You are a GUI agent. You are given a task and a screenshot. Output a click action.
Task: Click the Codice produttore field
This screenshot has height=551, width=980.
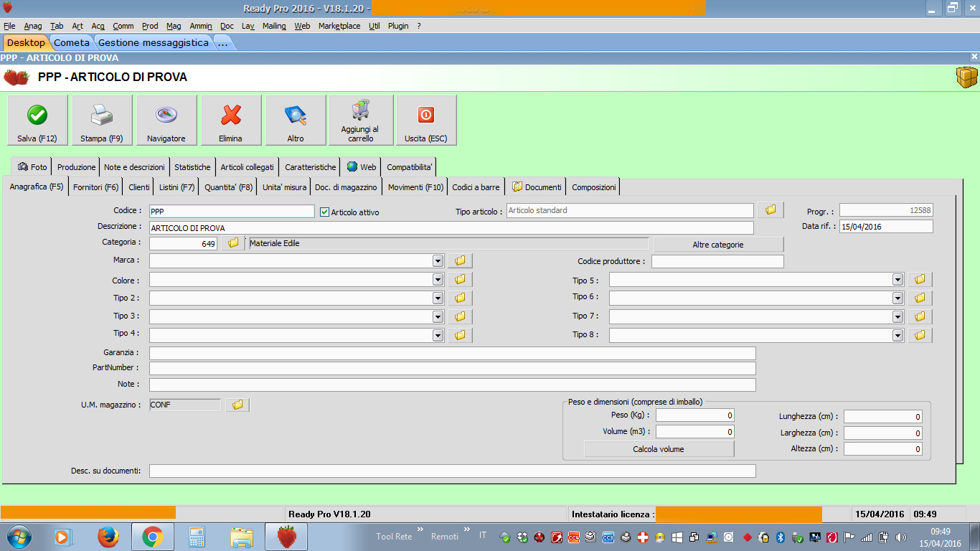pos(717,262)
